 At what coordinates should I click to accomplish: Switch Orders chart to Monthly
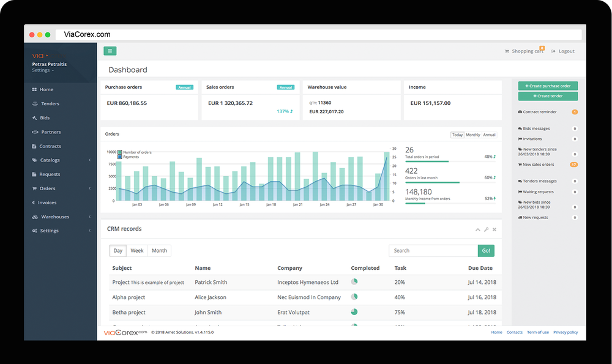tap(472, 135)
